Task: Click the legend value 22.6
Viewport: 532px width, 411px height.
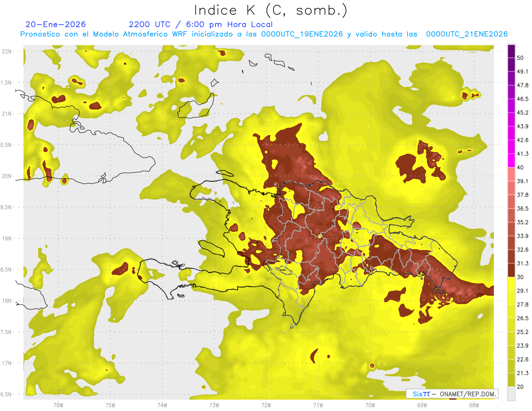Action: click(x=523, y=360)
